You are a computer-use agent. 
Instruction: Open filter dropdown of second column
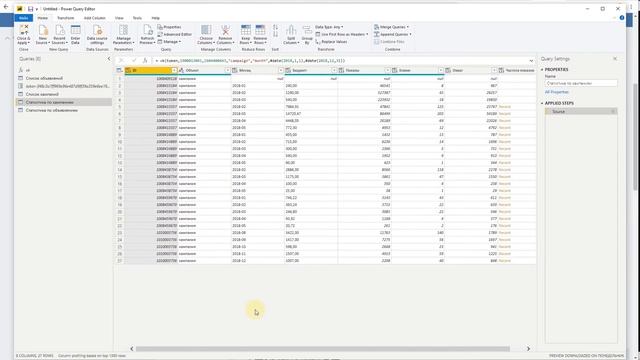click(227, 70)
